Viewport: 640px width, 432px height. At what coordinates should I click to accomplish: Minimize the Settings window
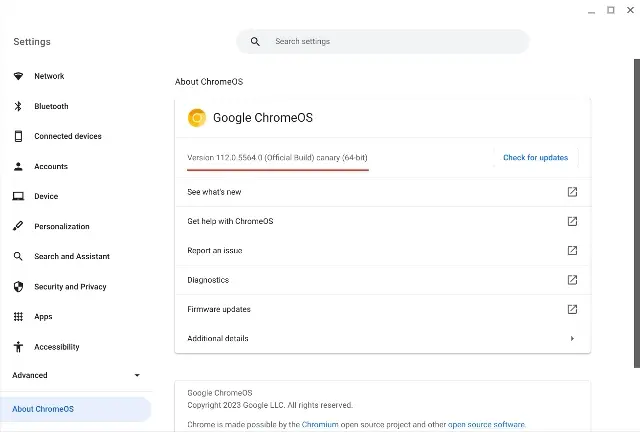point(591,11)
